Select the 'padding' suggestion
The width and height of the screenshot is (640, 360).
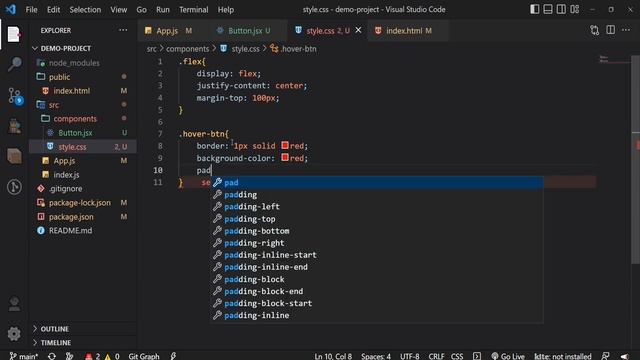click(x=377, y=195)
